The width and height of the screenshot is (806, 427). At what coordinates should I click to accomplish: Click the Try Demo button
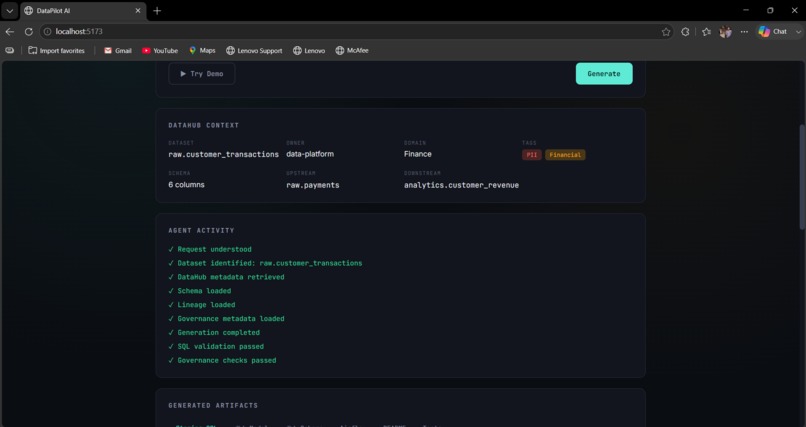202,73
